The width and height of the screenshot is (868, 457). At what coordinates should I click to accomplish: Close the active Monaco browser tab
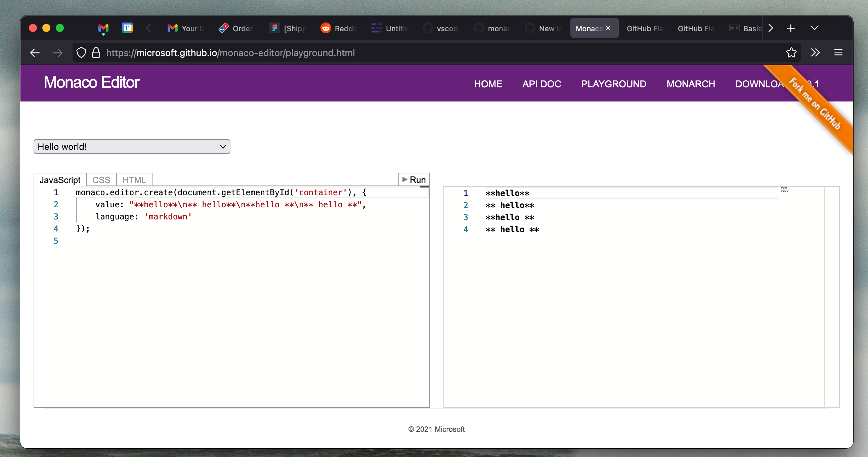608,28
